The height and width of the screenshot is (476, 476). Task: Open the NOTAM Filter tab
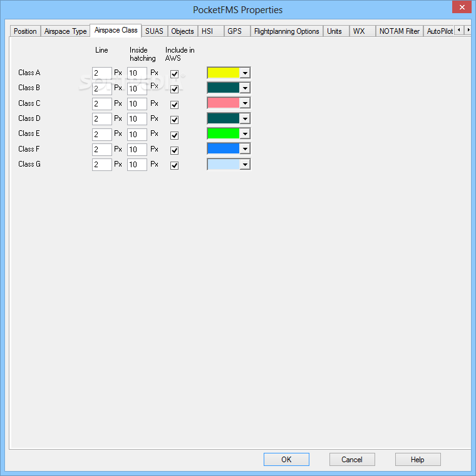[400, 31]
